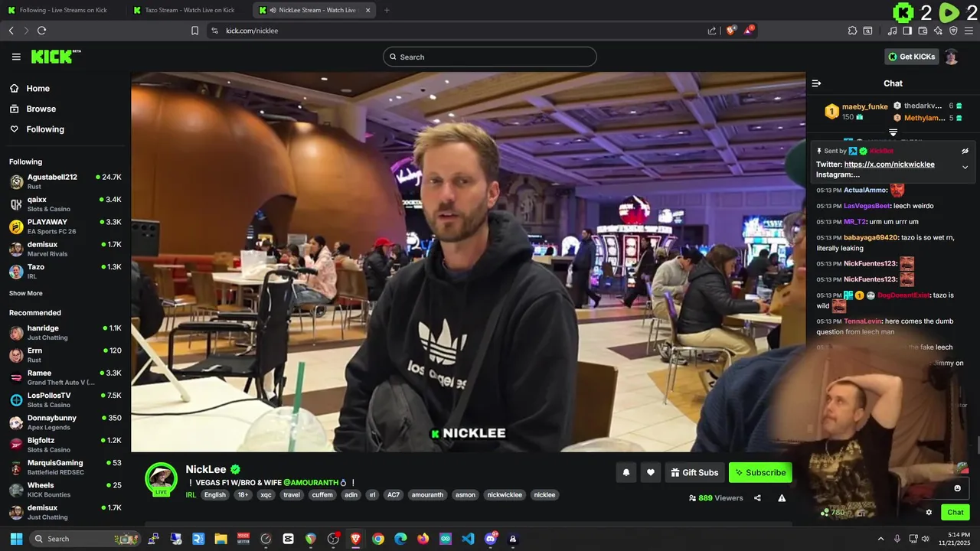
Task: Bookmark this page icon
Action: pyautogui.click(x=194, y=31)
